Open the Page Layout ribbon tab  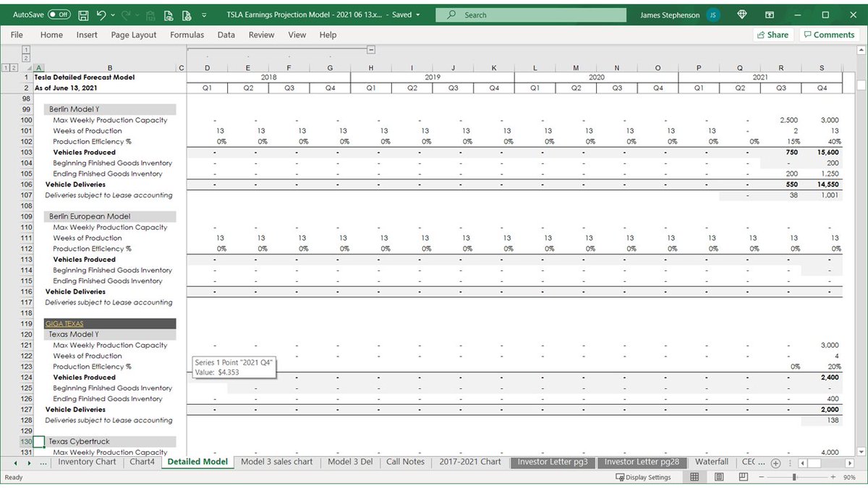[x=134, y=35]
